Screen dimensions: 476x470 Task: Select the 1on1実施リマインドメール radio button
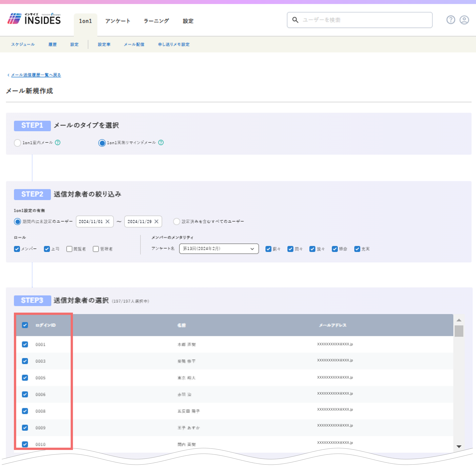point(102,143)
